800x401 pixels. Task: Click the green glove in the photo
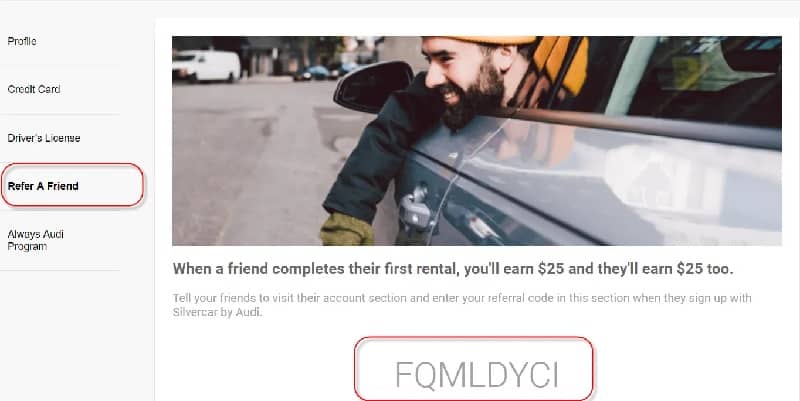[347, 230]
